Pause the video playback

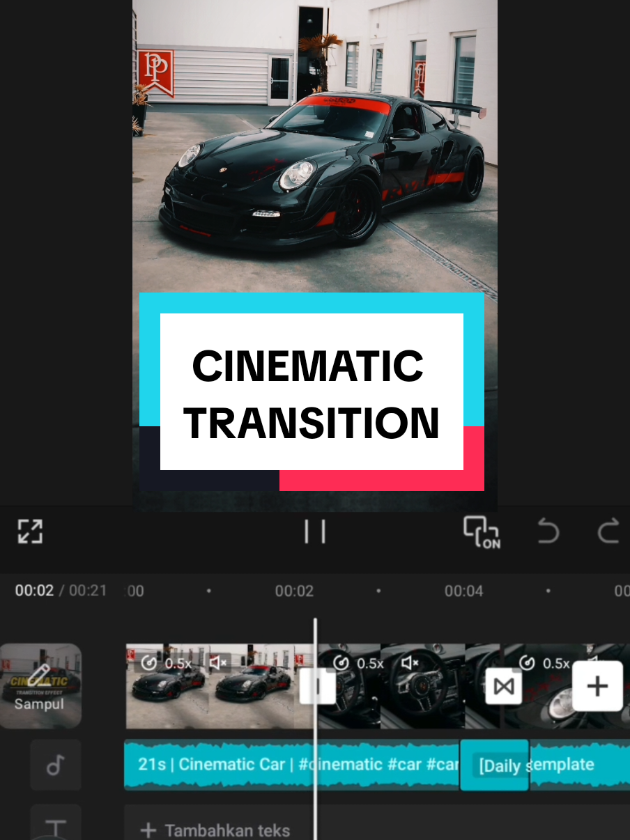(x=315, y=531)
